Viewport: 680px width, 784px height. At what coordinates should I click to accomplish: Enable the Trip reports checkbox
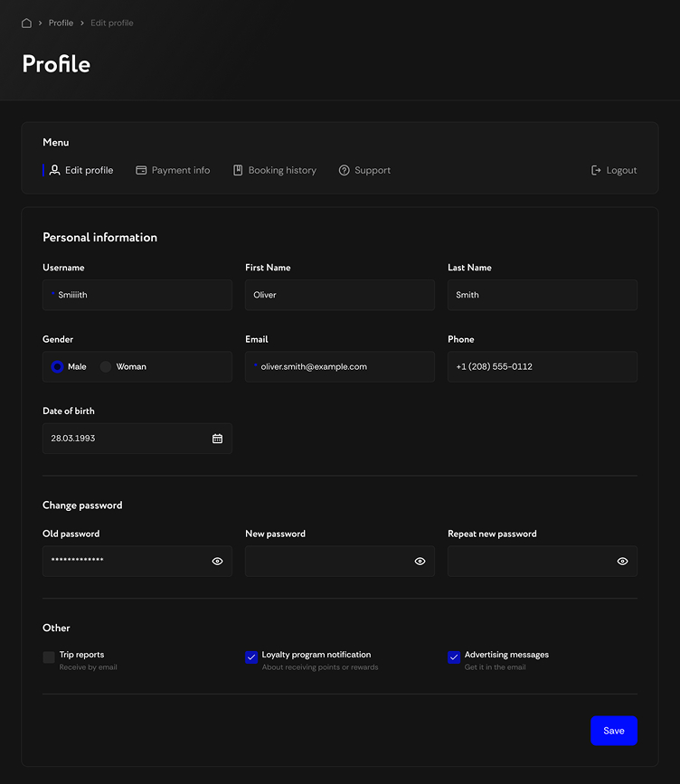click(49, 657)
